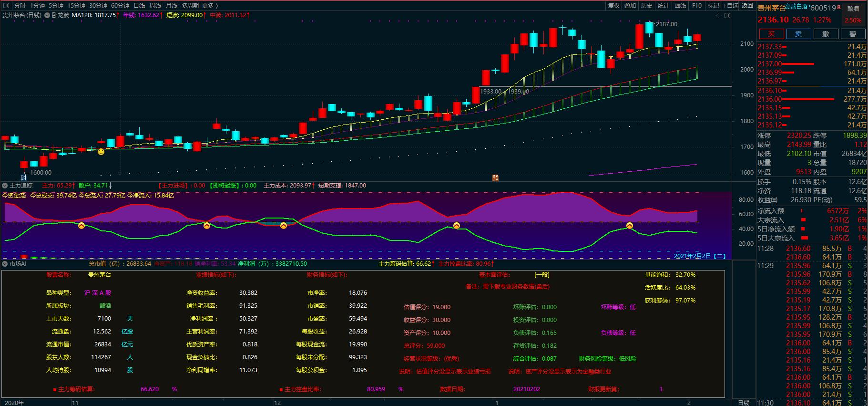Click the fourth yellow arrow signal marker
Image resolution: width=868 pixels, height=406 pixels.
(x=456, y=225)
